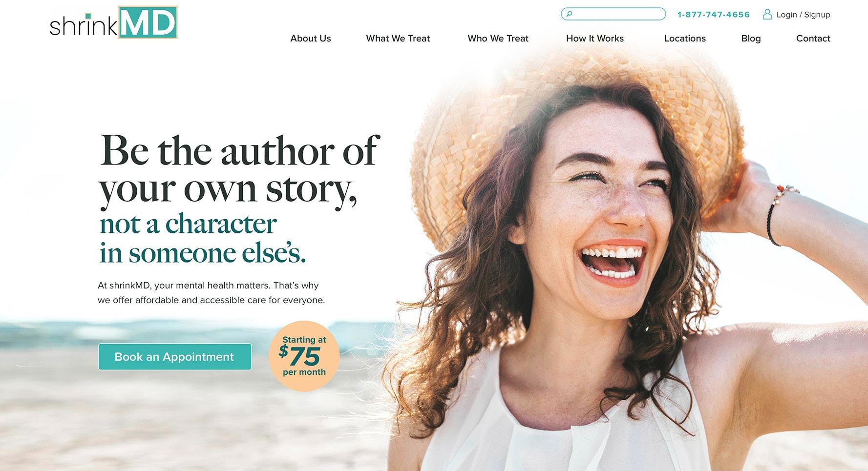Visit the Blog page

click(751, 39)
